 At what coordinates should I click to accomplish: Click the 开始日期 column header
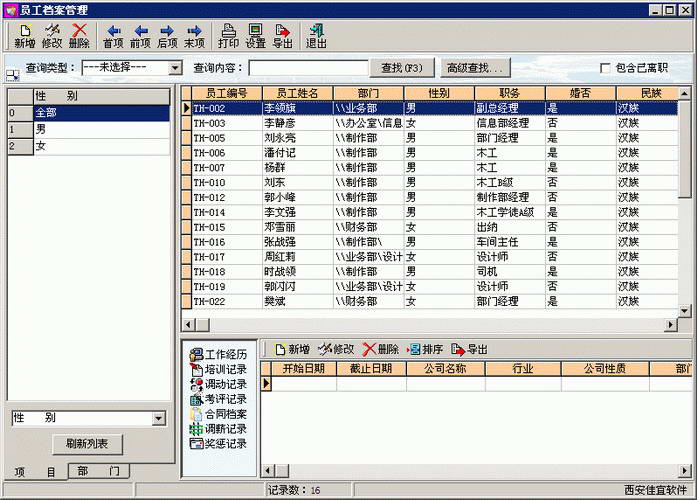pyautogui.click(x=304, y=368)
